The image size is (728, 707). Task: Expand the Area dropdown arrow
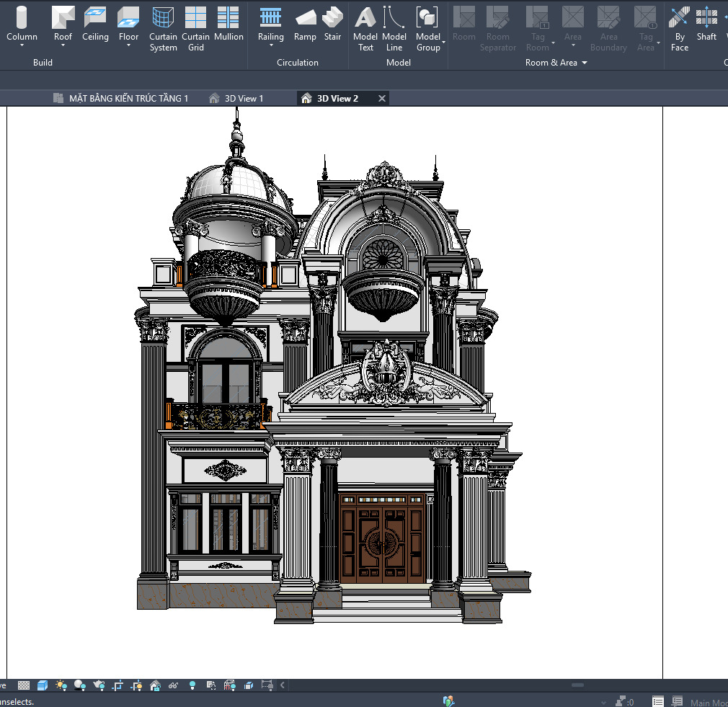coord(573,45)
